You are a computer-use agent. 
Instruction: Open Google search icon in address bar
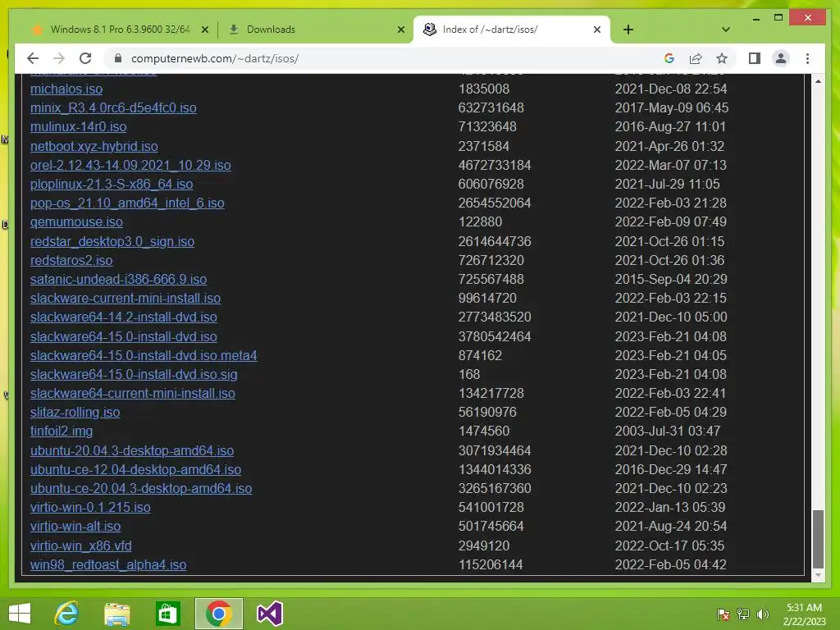[x=669, y=58]
